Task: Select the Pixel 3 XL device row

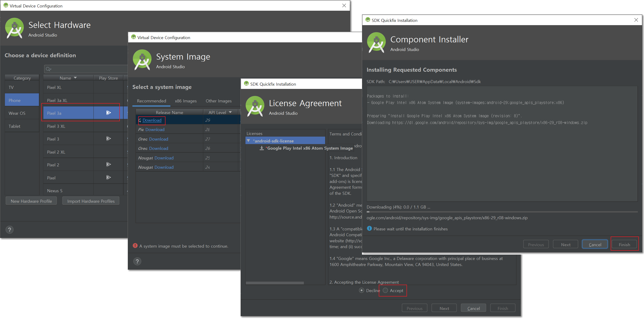Action: pos(85,126)
